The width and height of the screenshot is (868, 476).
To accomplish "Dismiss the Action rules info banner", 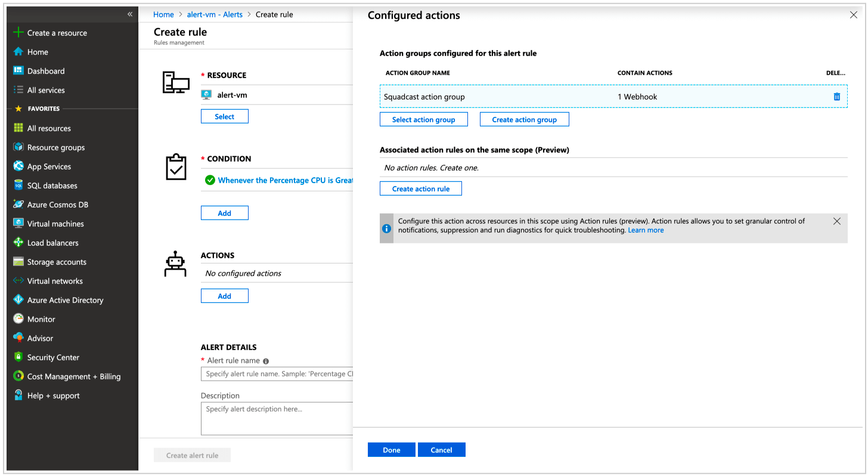I will click(837, 221).
